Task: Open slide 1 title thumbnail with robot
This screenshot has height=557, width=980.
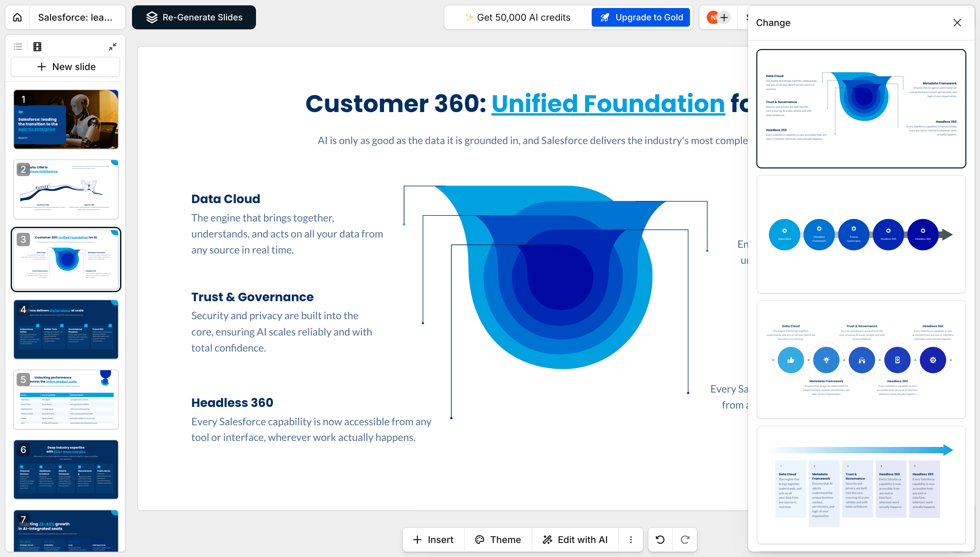Action: pos(66,119)
